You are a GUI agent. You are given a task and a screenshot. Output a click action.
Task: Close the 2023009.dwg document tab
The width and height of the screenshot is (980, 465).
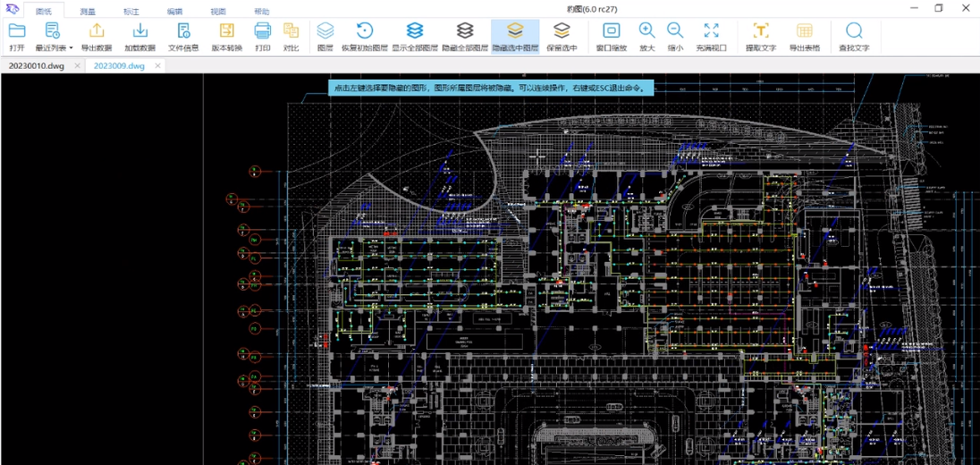158,66
